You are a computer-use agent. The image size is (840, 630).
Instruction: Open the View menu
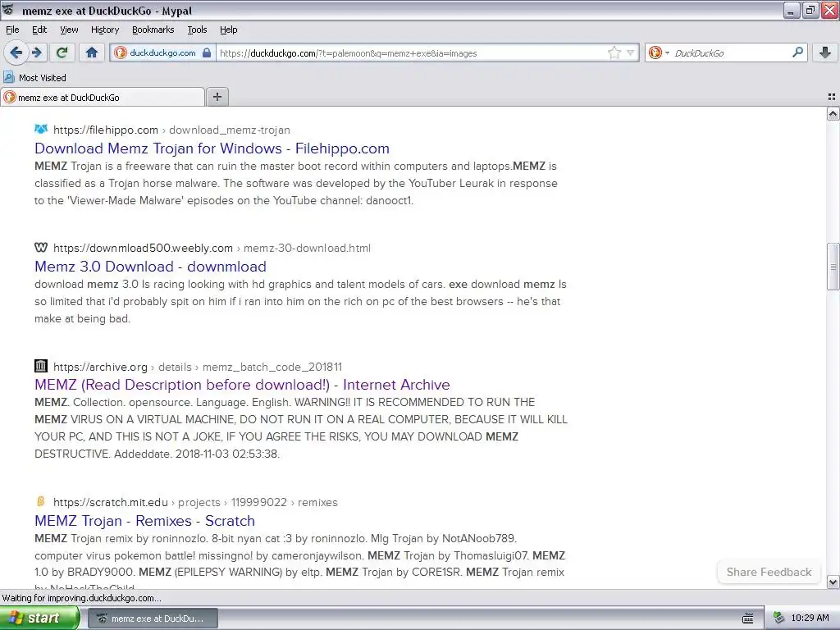[x=69, y=30]
